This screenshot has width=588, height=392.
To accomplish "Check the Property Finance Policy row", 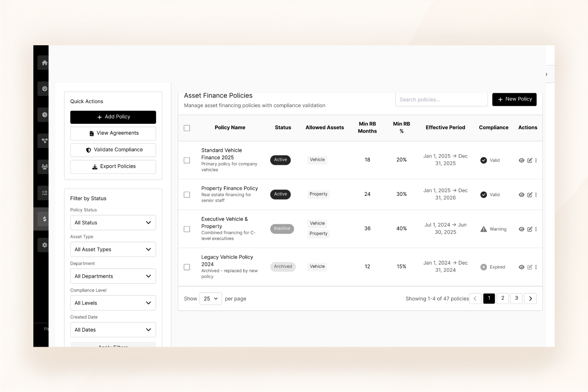I will tap(187, 195).
